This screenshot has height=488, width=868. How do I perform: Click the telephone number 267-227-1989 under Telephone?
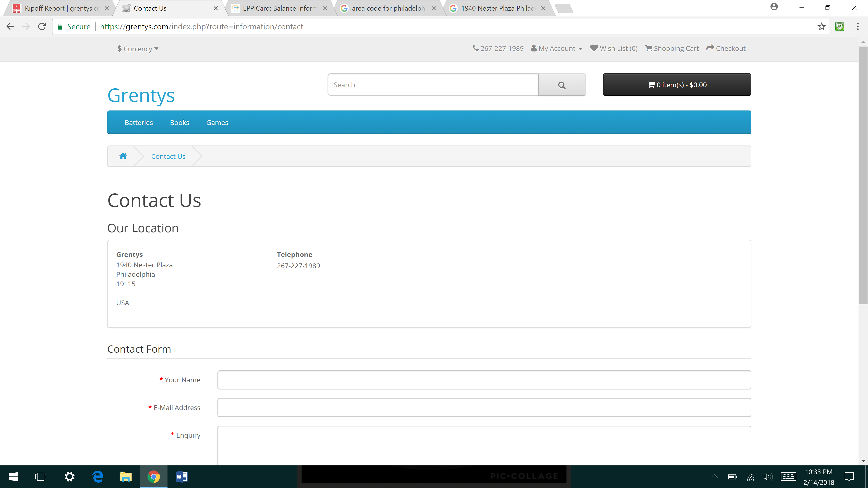[298, 266]
